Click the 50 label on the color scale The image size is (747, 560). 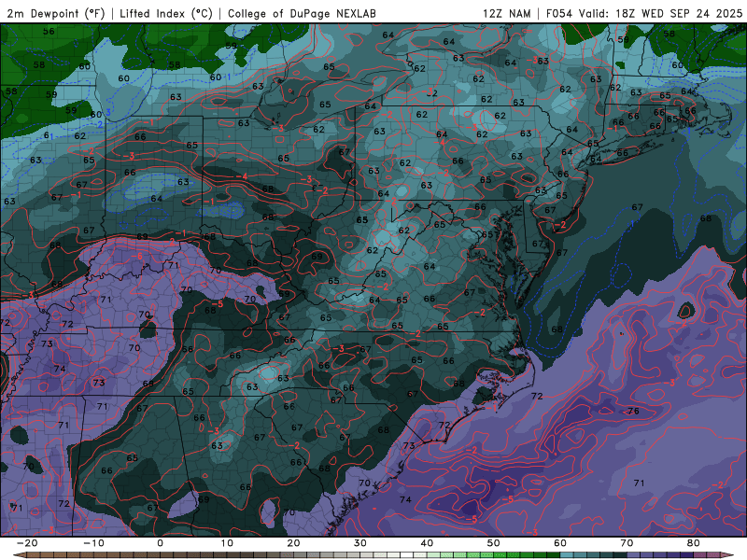click(x=494, y=543)
